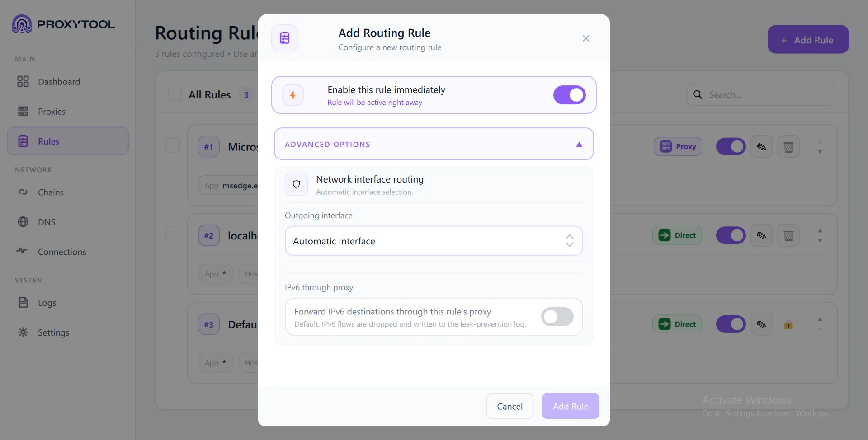Click the #3 rule number badge
Screen dimensions: 868x440
click(x=209, y=324)
